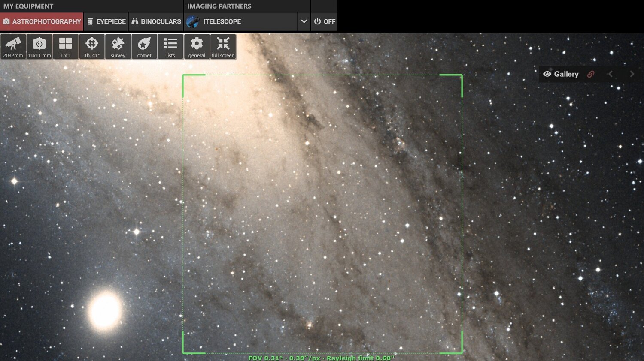The width and height of the screenshot is (644, 361).
Task: Expand the ITELESCOPE partner dropdown
Action: tap(304, 21)
